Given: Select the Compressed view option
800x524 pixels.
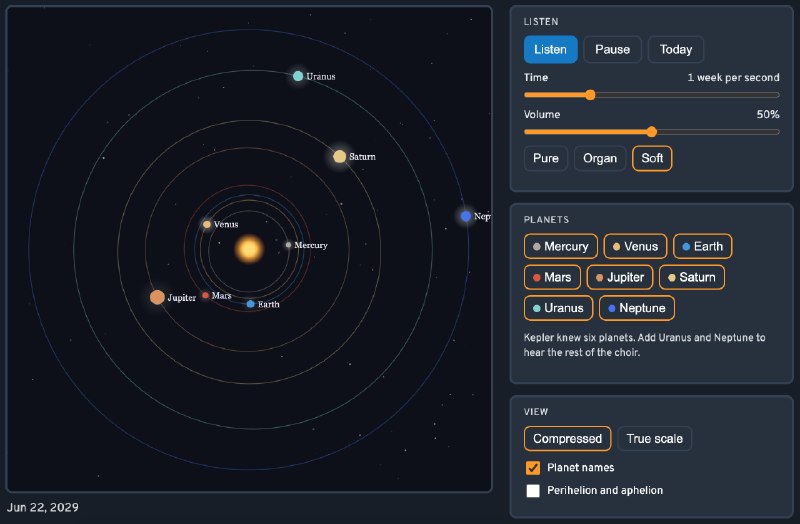Looking at the screenshot, I should pos(567,439).
